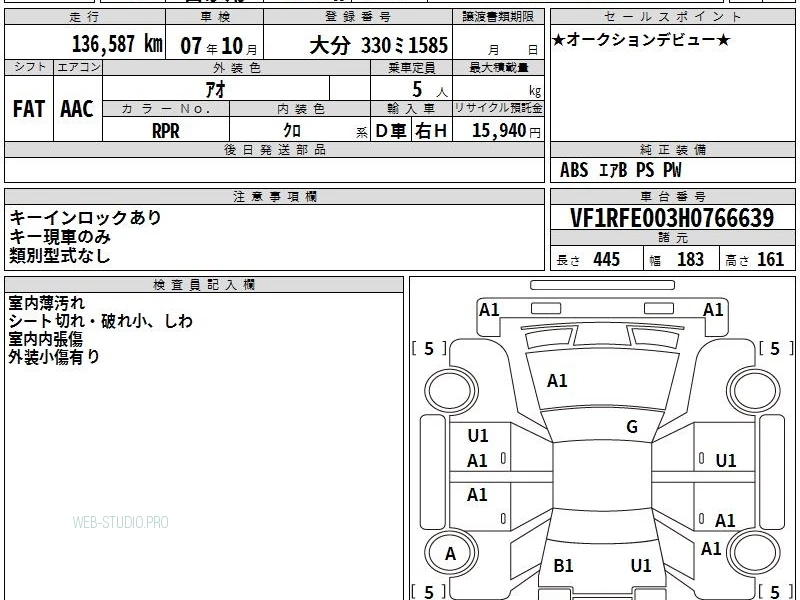Select the 外装色 header
The height and width of the screenshot is (600, 800).
point(236,67)
